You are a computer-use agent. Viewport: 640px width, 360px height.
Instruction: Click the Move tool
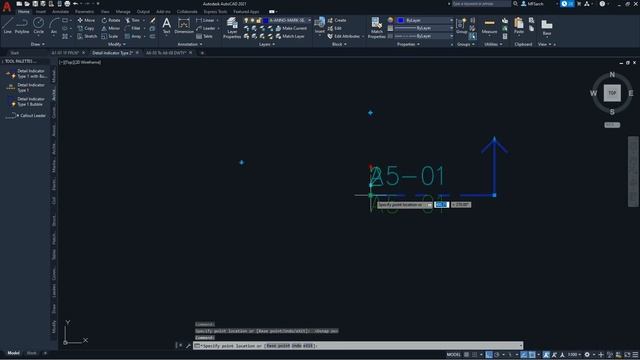pos(86,20)
